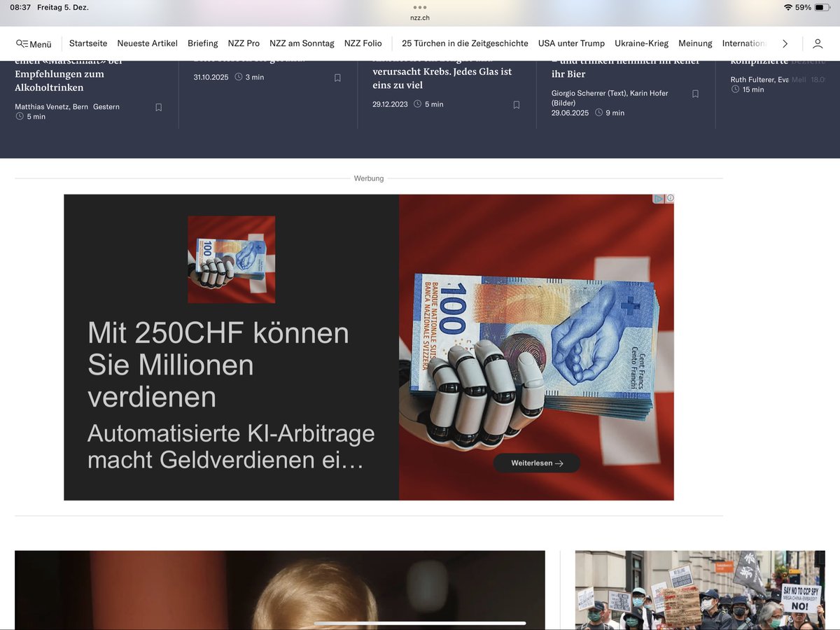Bookmark the article dated 29.12.2023
Screen dimensions: 840x630
pyautogui.click(x=517, y=105)
